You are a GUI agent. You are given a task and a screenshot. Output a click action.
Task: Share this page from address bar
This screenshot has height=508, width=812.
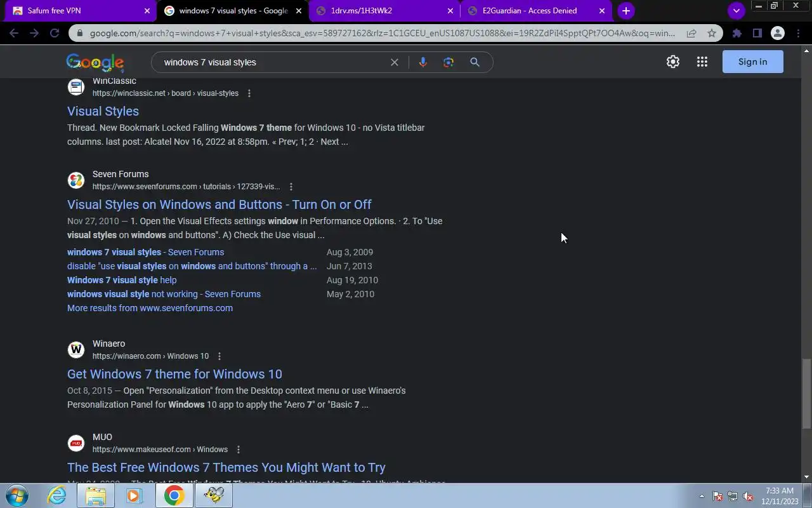point(691,33)
